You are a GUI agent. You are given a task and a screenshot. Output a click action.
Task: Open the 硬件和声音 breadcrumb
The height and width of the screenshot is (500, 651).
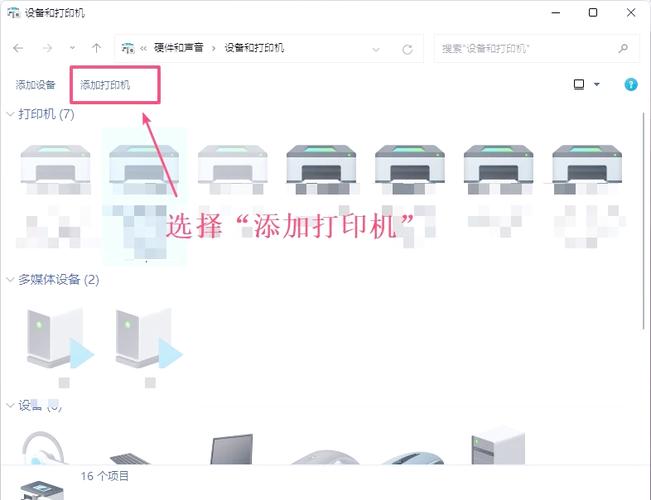[x=179, y=48]
